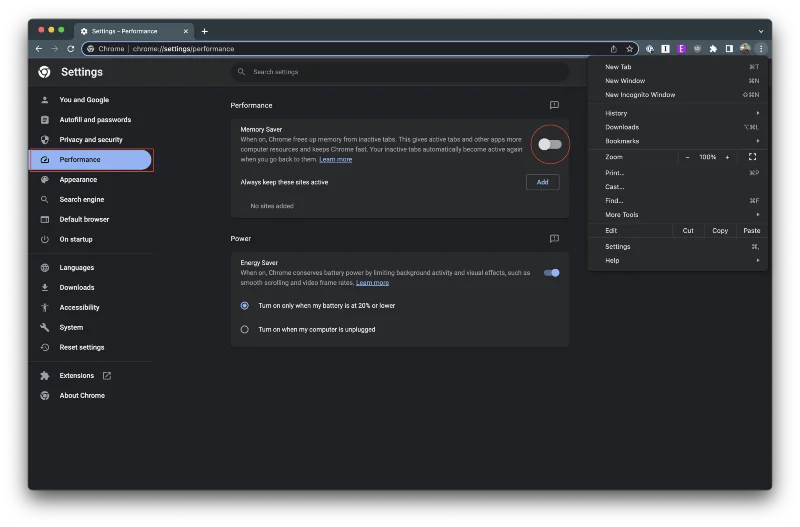Choose New Incognito Window from menu
The height and width of the screenshot is (527, 800).
click(640, 95)
